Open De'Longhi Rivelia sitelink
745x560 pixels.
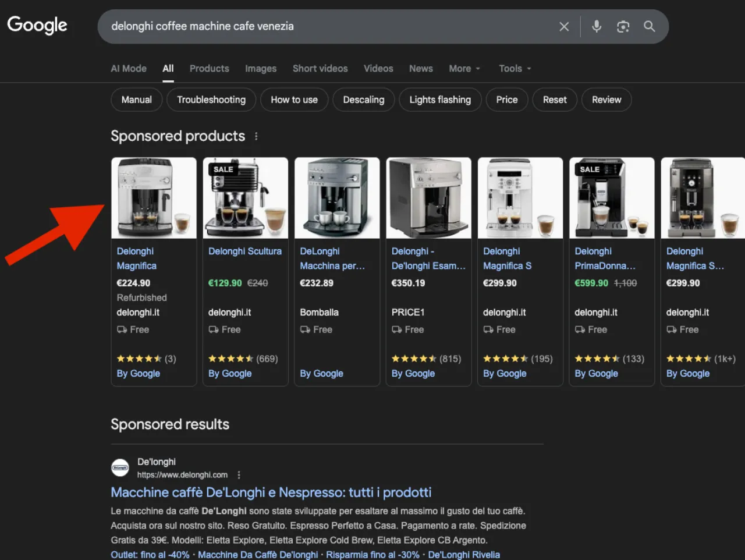tap(464, 555)
